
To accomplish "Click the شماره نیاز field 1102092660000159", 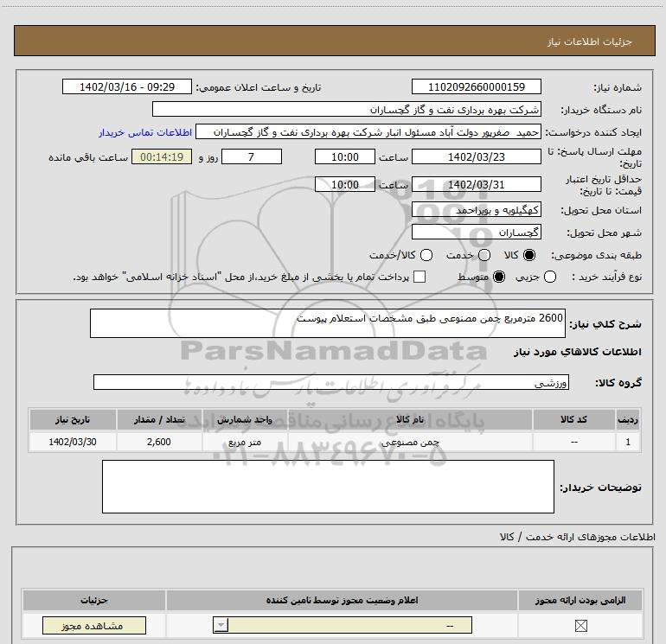I will (476, 86).
